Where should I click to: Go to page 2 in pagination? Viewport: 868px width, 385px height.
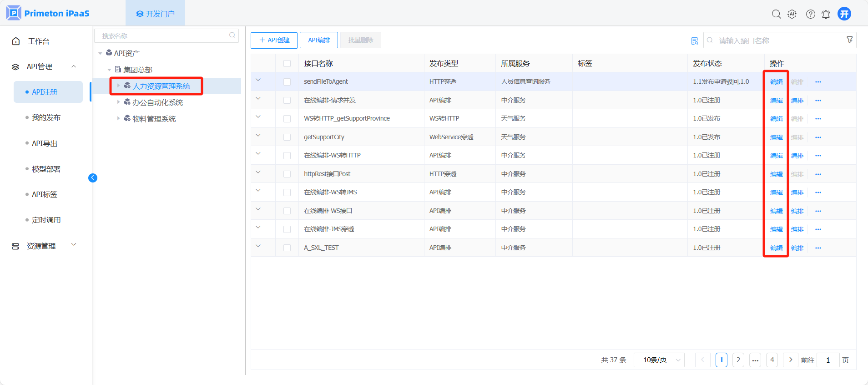(738, 360)
